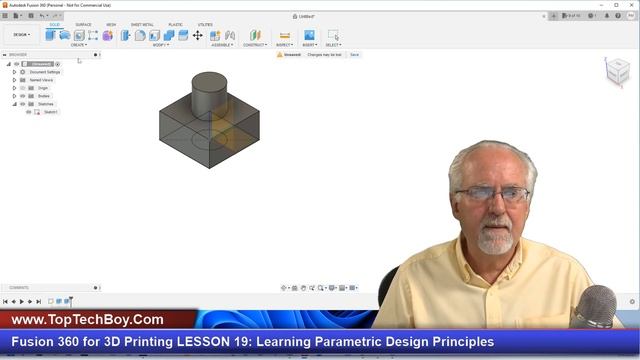This screenshot has height=360, width=640.
Task: Switch to the Surface tab
Action: click(x=83, y=24)
